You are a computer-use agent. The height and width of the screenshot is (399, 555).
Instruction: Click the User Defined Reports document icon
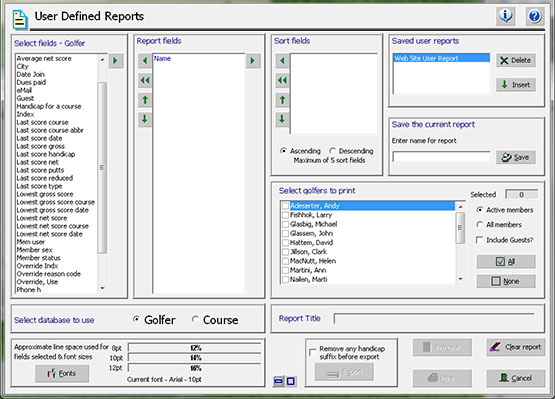(x=20, y=19)
